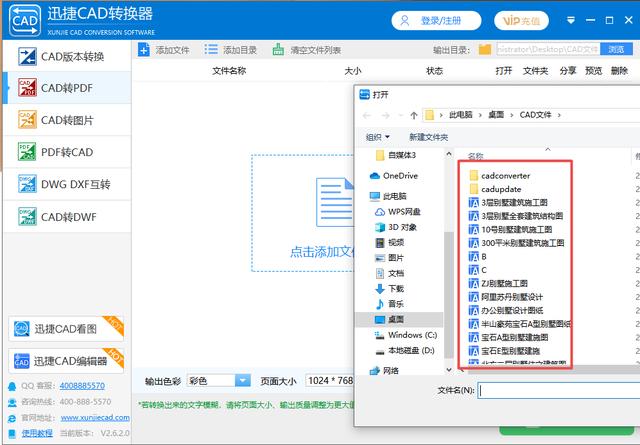Viewport: 640px width, 445px height.
Task: Click the 添加文件 plus icon
Action: [x=144, y=50]
